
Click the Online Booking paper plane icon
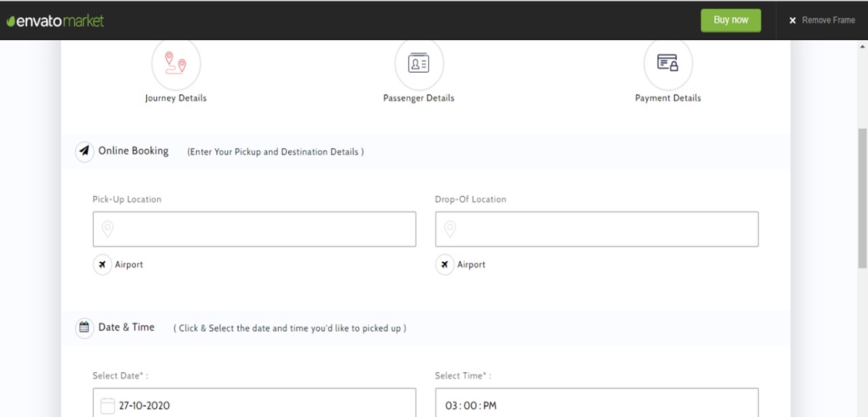[x=84, y=151]
